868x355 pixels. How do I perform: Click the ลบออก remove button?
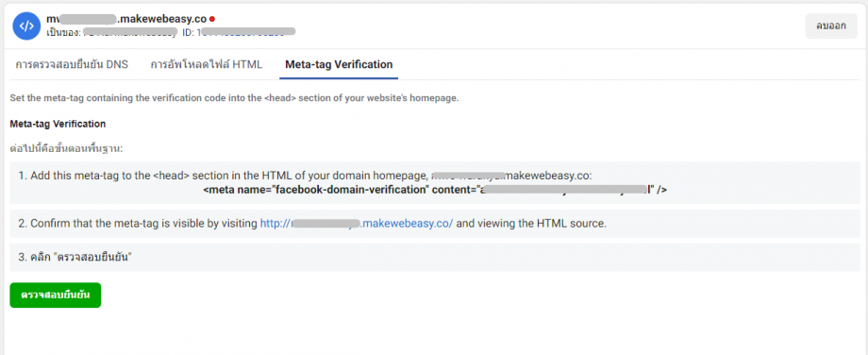(831, 26)
